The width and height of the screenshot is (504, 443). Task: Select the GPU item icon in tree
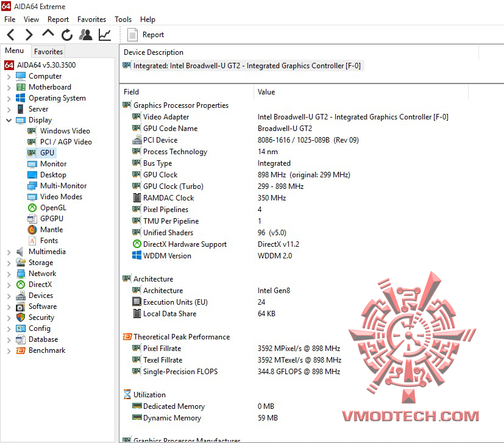tap(32, 153)
